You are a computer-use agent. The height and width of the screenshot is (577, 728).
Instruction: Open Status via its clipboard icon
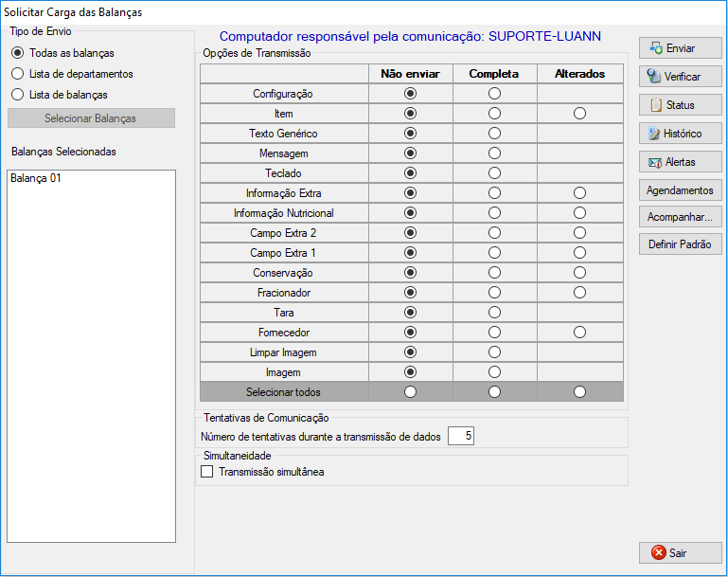[656, 105]
